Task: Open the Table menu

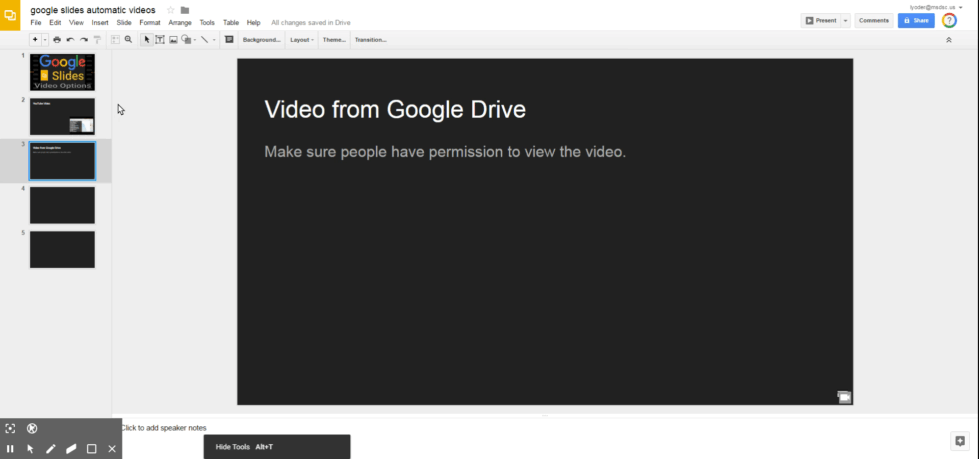Action: pos(231,22)
